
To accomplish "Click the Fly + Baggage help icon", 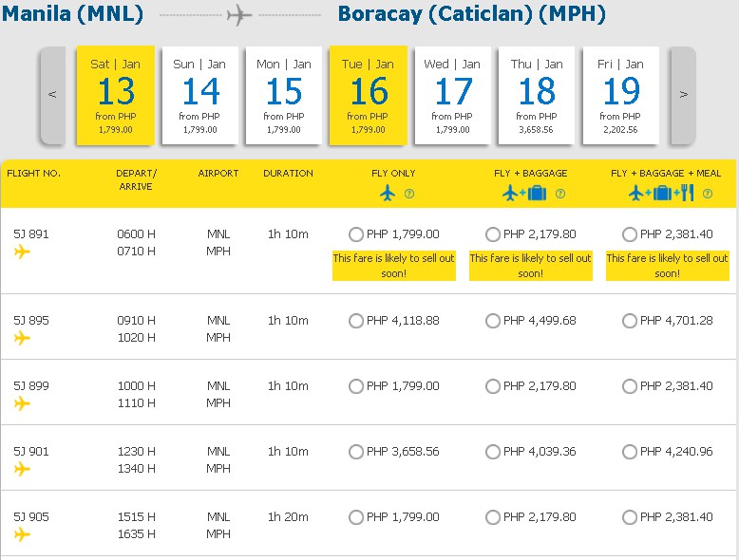I will 559,194.
